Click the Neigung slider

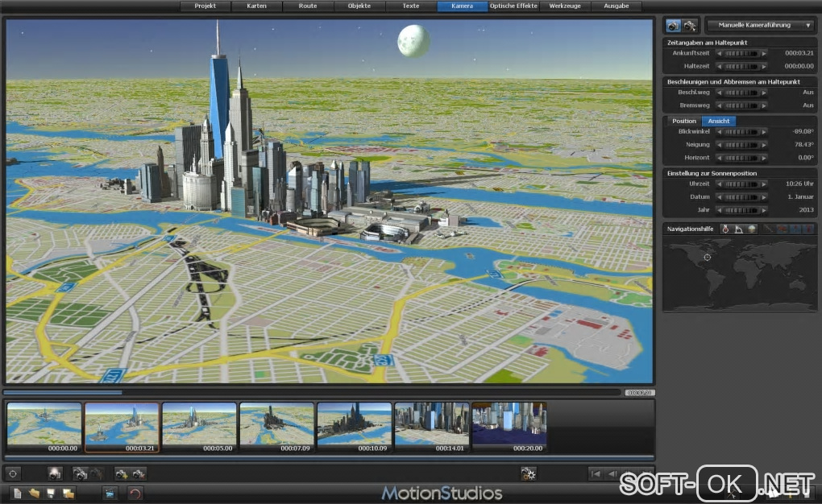pos(741,145)
